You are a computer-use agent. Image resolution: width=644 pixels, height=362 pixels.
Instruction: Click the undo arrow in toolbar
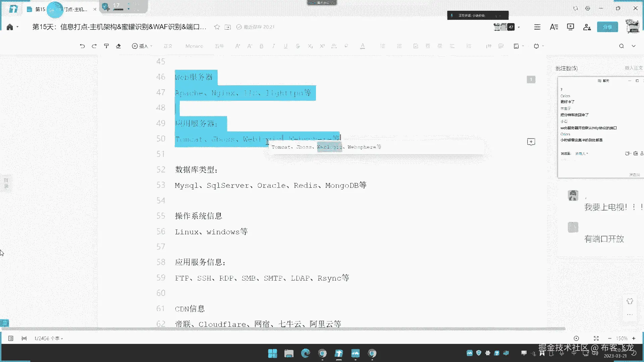coord(82,46)
